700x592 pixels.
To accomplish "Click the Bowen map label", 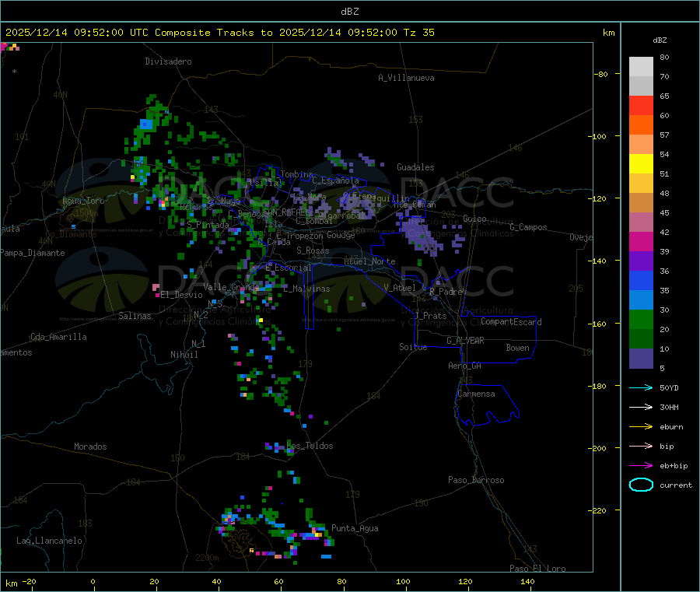I will [518, 348].
